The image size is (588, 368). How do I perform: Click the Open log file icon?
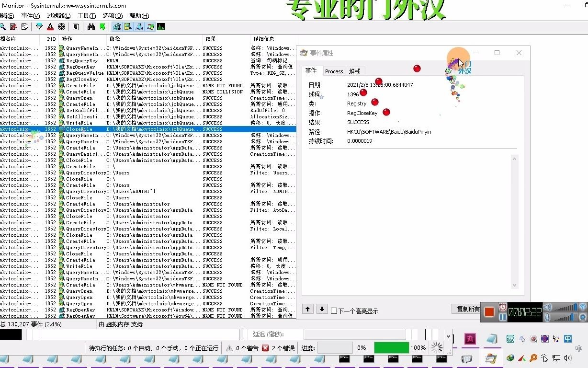2,26
